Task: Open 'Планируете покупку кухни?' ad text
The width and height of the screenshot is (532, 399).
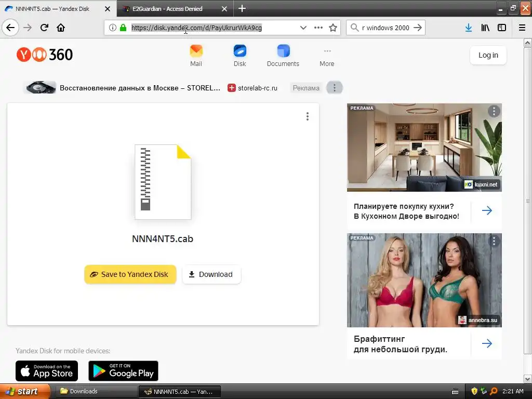Action: pos(406,211)
